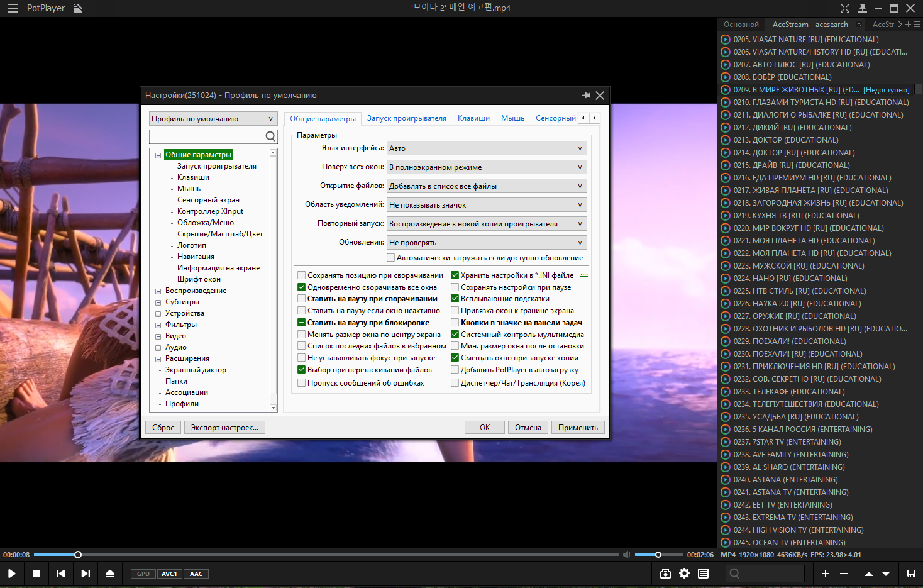This screenshot has height=588, width=923.
Task: Open the 'Основной' playlist tab
Action: point(741,25)
